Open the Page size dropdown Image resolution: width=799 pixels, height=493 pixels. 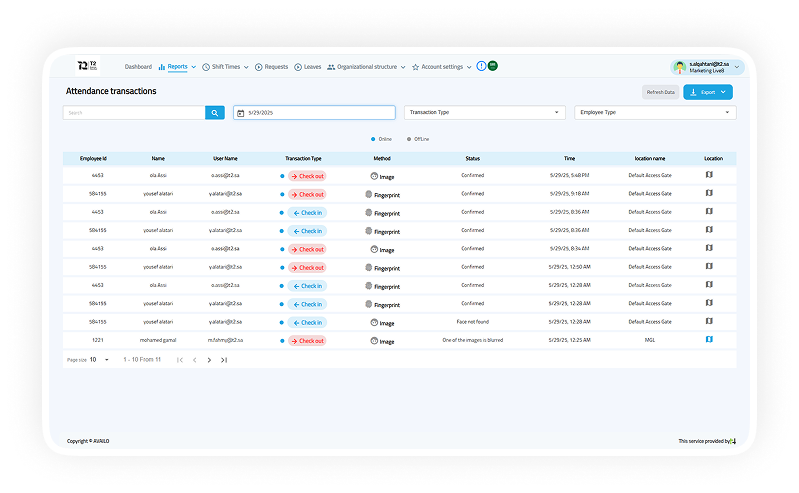pos(99,359)
